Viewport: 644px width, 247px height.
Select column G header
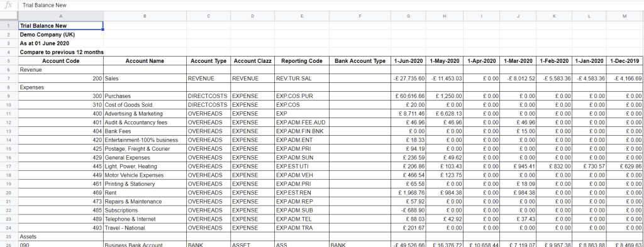click(x=408, y=16)
